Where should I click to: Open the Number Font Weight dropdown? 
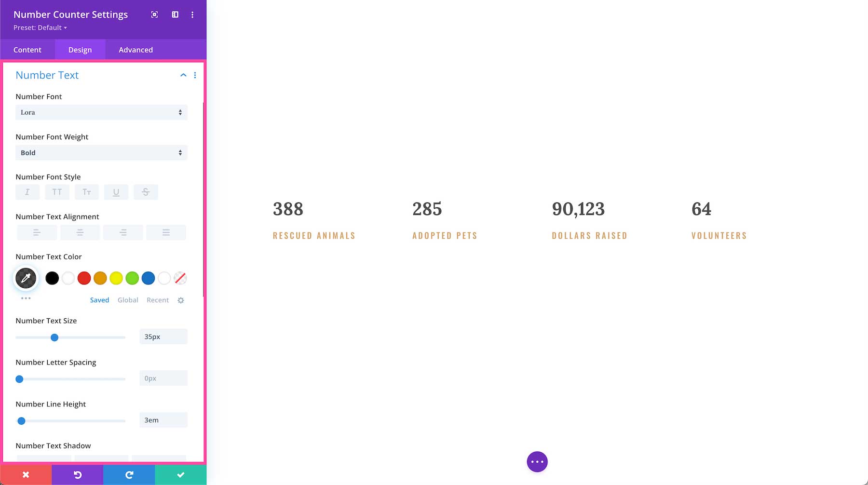[101, 152]
